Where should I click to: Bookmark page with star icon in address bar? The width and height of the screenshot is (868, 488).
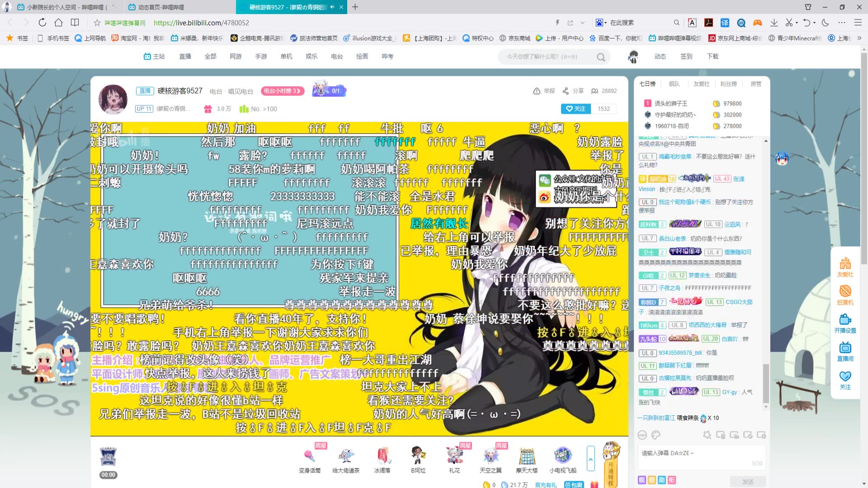(x=97, y=23)
